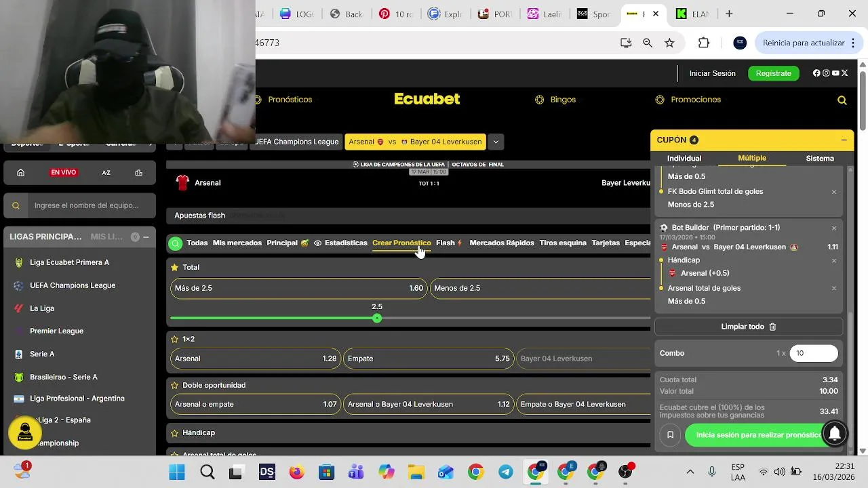Click the Regístrate button

(x=774, y=73)
